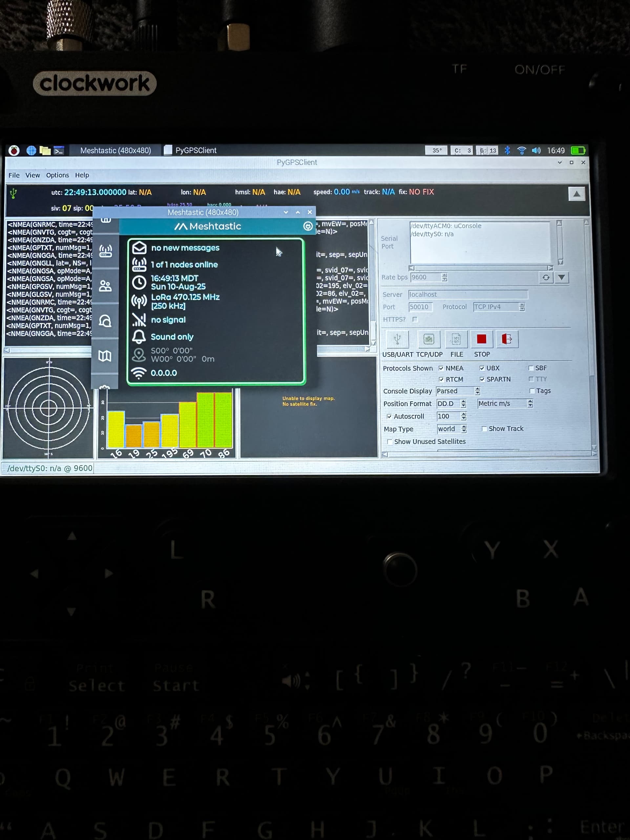Click the satellite signal bar for 69

[x=188, y=425]
